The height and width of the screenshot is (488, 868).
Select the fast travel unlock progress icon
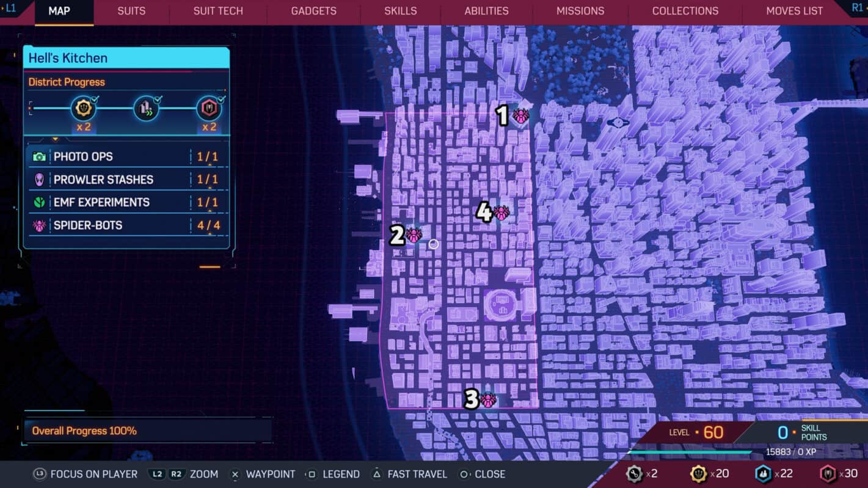pos(147,109)
